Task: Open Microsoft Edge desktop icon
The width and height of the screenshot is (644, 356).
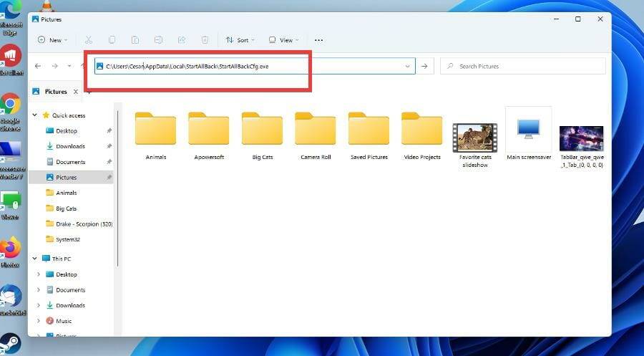Action: coord(10,19)
